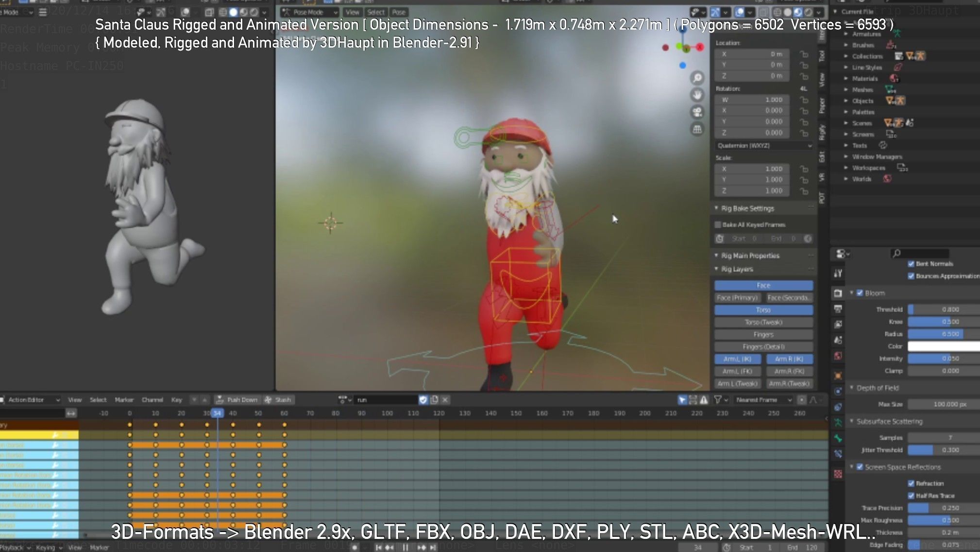Screen dimensions: 980x552
Task: Enable Bake All Keyed Frames checkbox
Action: pos(718,224)
